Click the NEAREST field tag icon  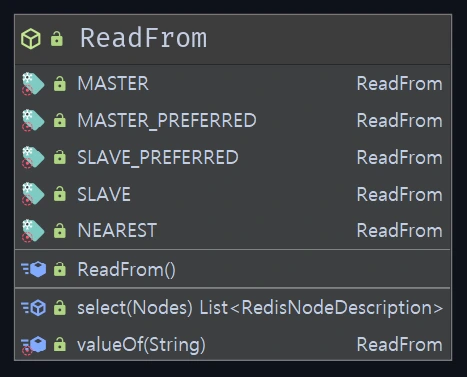coord(33,231)
